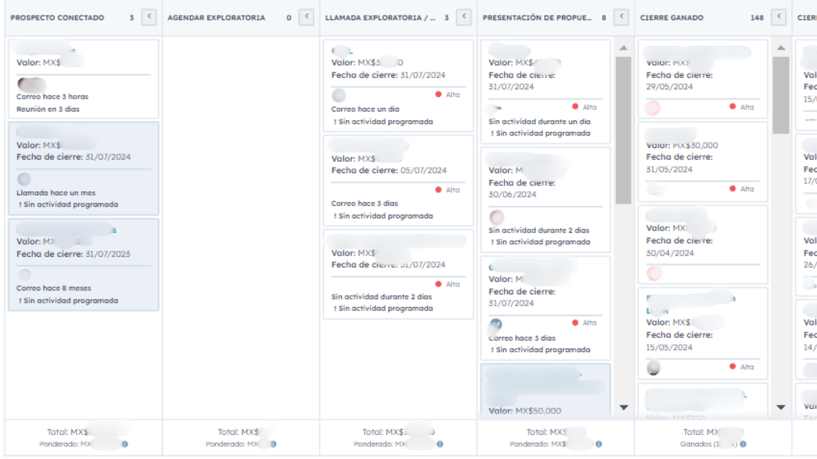Open the deal closing 05/07/2024
The image size is (817, 459).
[x=398, y=180]
